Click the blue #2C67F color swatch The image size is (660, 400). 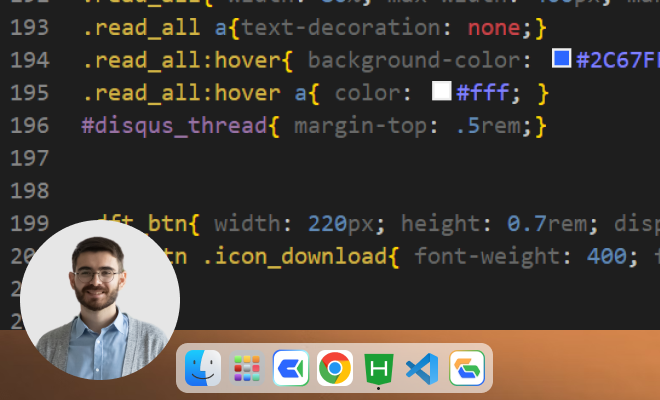click(x=561, y=60)
